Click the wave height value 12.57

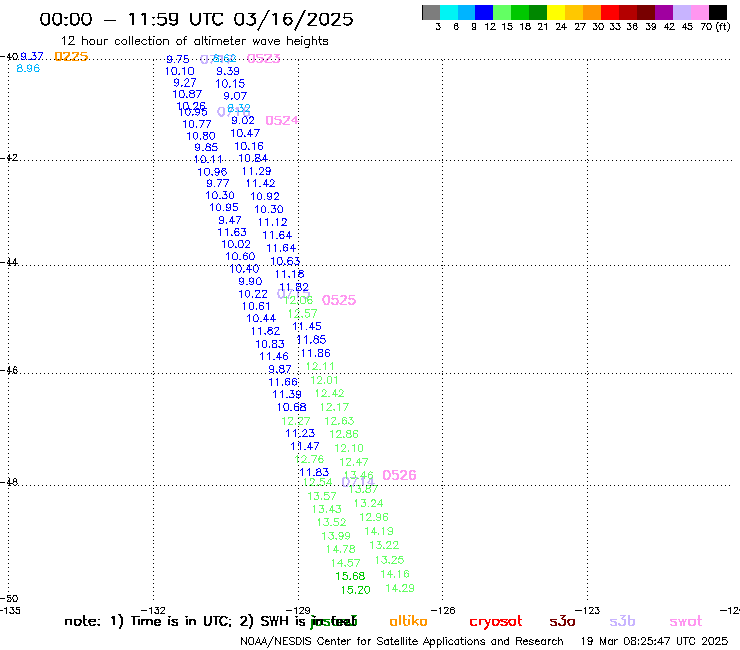click(x=303, y=314)
